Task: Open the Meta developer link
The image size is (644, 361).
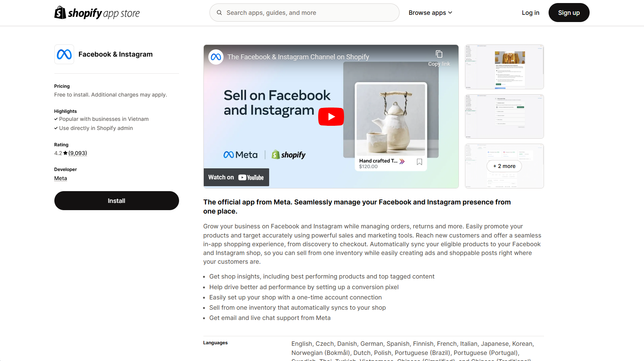Action: pos(60,178)
